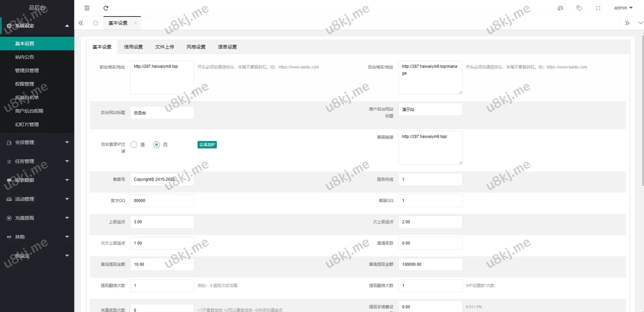Click the 去添加IP button
Viewport: 644px width, 312px height.
[207, 145]
